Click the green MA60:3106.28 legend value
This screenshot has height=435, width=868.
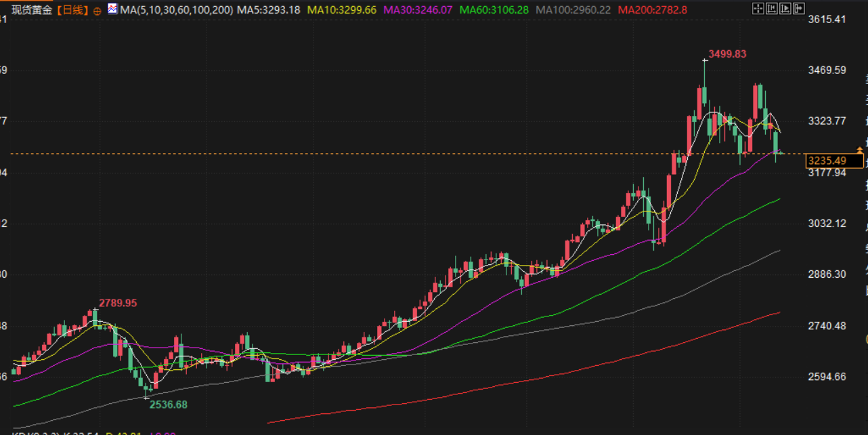(494, 10)
